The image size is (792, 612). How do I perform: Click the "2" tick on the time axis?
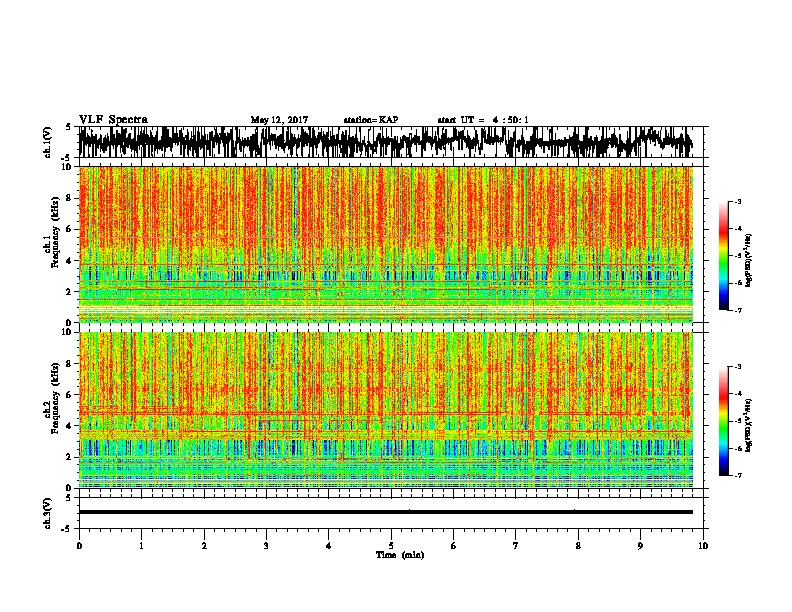point(204,546)
